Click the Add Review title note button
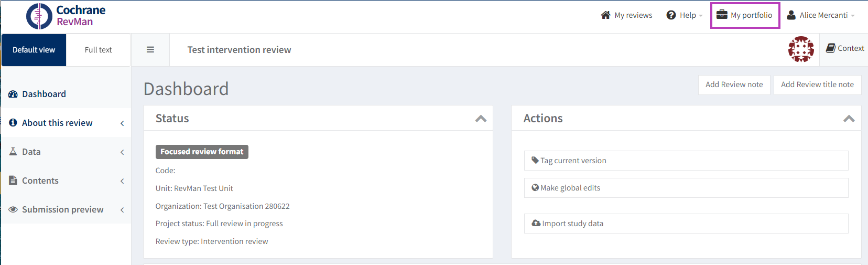 (x=817, y=84)
